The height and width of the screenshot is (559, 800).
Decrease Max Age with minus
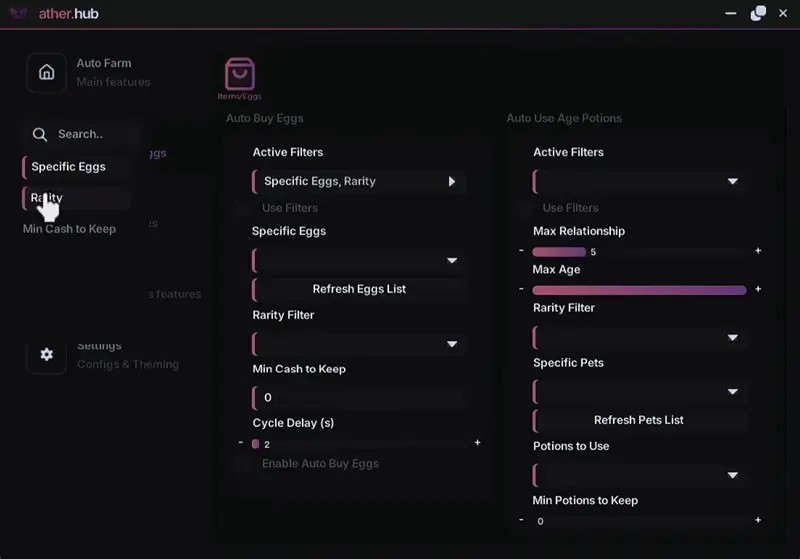click(x=521, y=289)
